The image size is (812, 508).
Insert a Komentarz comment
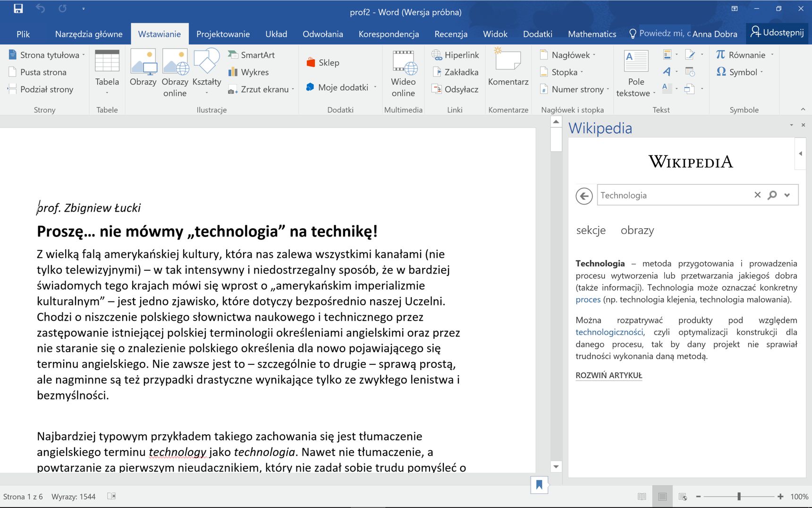pyautogui.click(x=508, y=67)
